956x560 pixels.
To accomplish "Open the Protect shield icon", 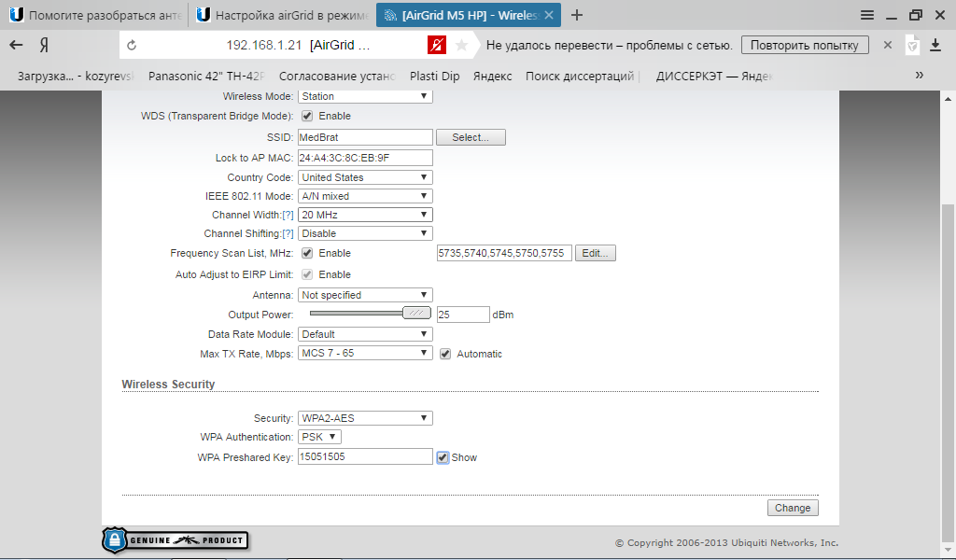I will pyautogui.click(x=912, y=45).
